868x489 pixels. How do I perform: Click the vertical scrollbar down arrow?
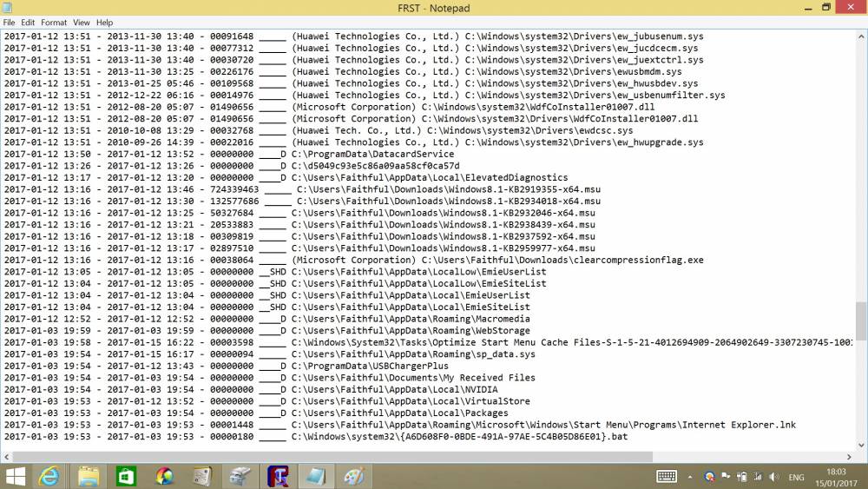(861, 445)
